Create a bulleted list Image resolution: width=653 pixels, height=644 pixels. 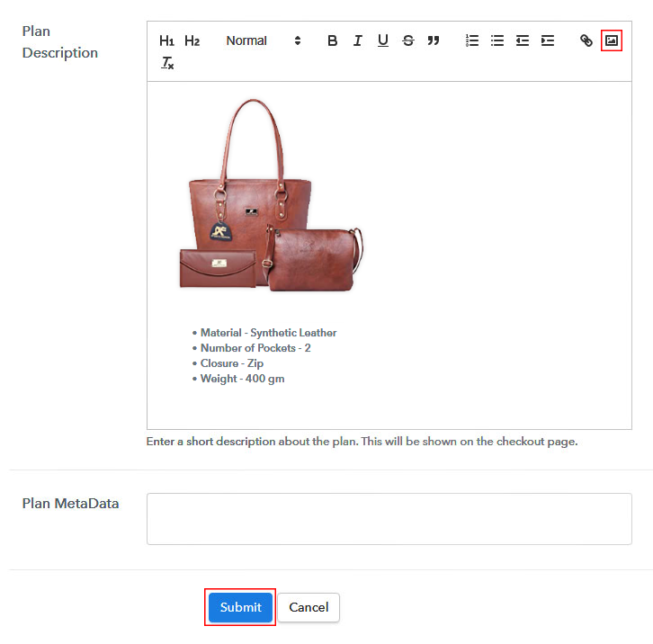(x=497, y=40)
